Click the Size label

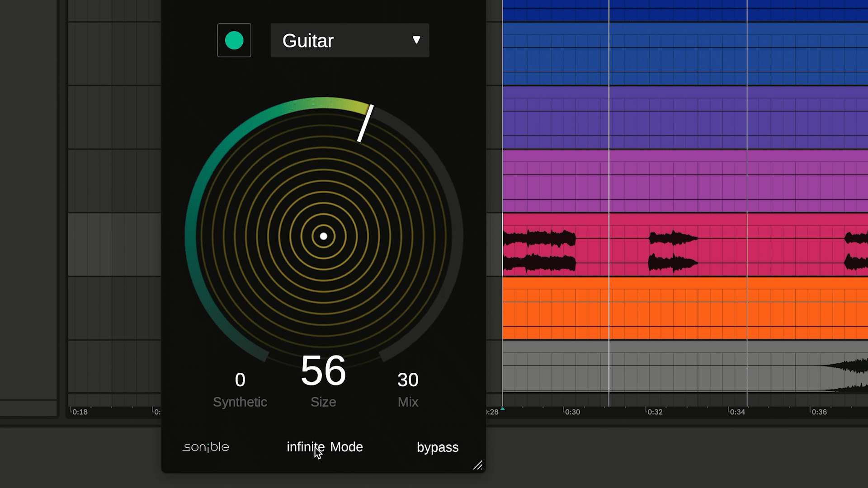323,402
